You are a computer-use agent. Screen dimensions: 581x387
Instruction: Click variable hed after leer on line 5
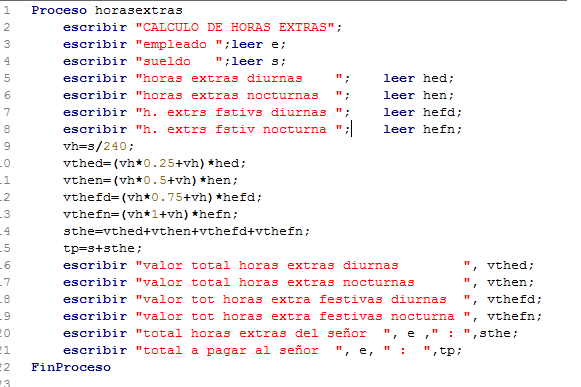pos(435,79)
